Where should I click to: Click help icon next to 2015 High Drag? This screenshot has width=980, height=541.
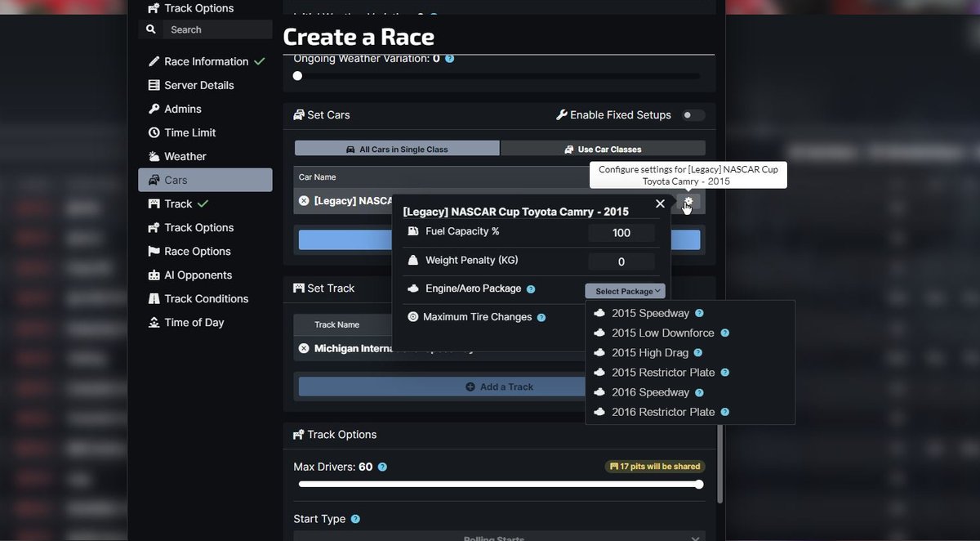pos(697,352)
